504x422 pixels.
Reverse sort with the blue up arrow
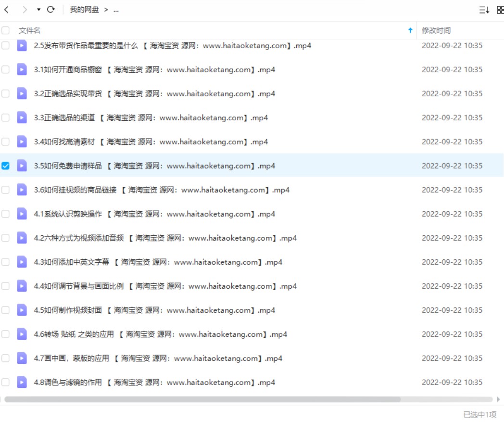(x=410, y=30)
